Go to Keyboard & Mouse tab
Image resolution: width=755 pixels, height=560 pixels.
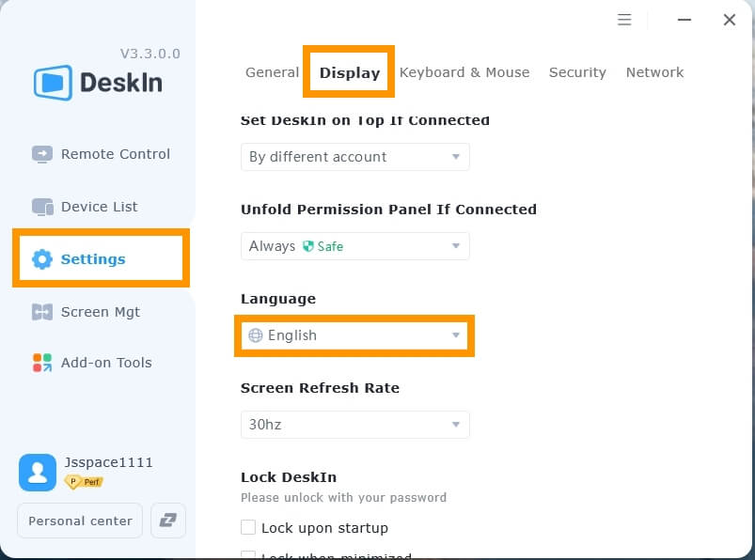point(464,72)
